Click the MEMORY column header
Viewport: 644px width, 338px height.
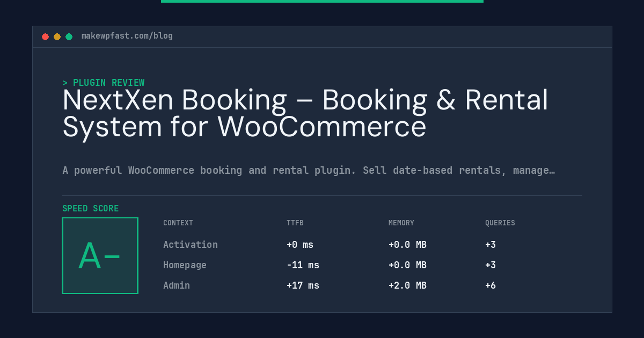coord(401,223)
